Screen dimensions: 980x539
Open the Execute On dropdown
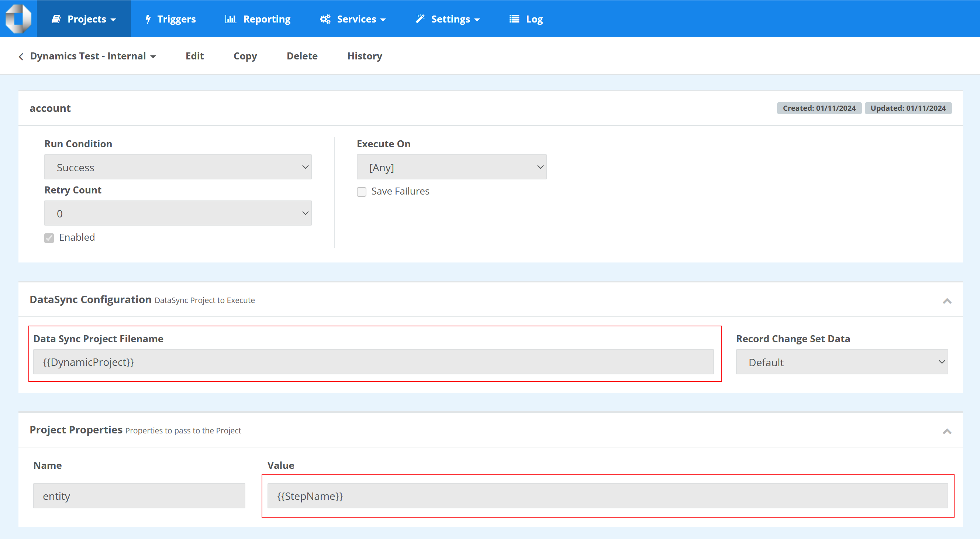pyautogui.click(x=452, y=167)
